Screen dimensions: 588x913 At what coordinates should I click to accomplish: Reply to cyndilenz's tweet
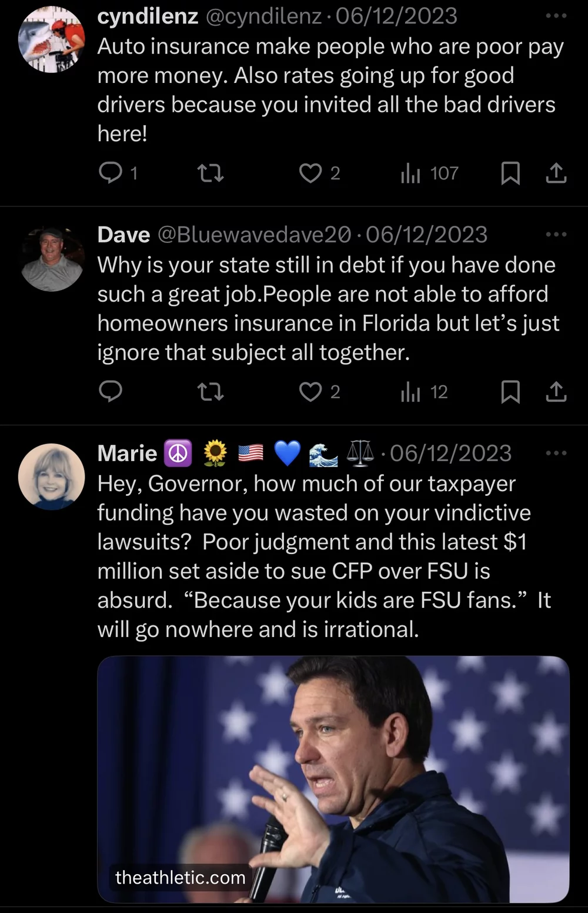click(x=111, y=172)
